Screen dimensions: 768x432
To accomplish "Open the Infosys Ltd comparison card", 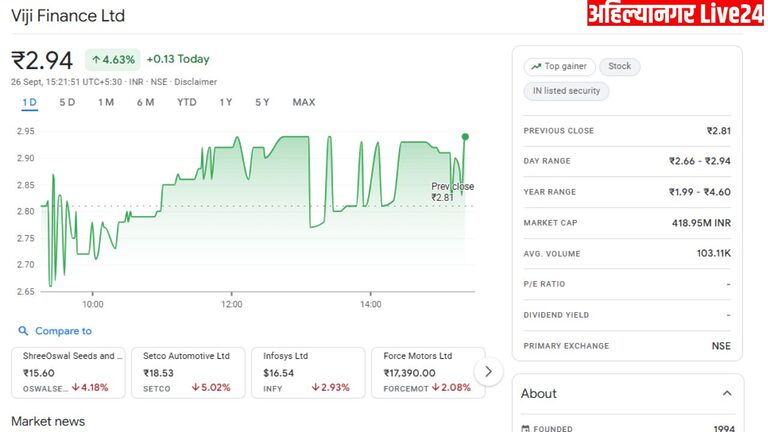I will click(306, 371).
